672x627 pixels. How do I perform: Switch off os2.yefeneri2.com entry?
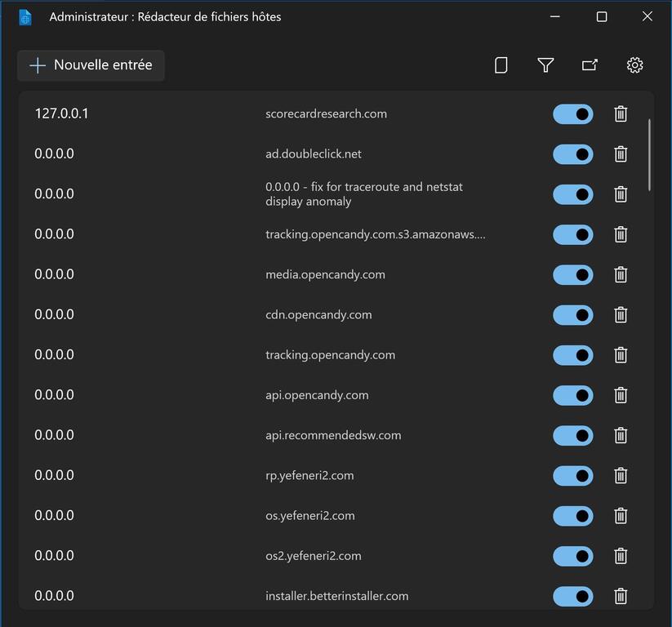573,556
